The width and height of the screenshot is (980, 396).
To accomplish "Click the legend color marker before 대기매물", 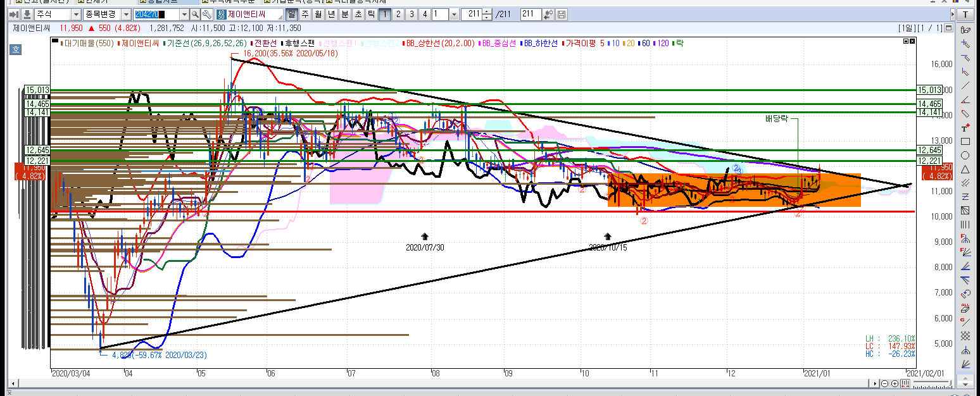I will pos(61,43).
